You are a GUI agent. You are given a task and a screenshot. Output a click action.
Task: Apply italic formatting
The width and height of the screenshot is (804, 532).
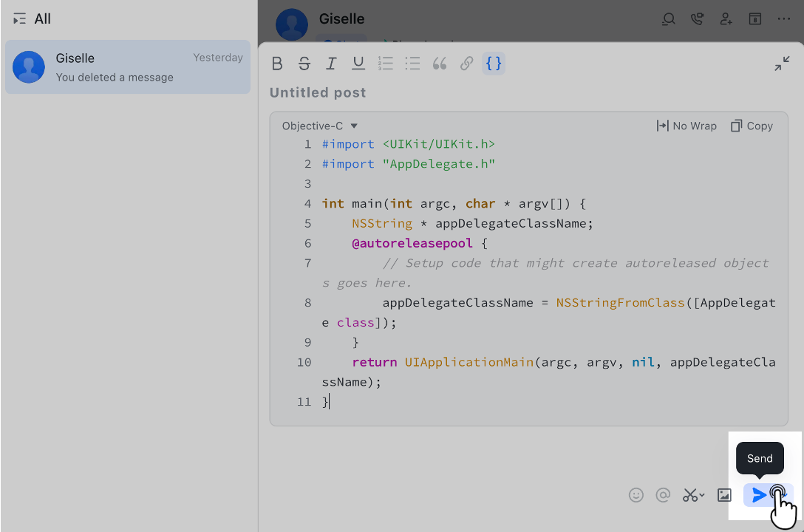pyautogui.click(x=331, y=64)
